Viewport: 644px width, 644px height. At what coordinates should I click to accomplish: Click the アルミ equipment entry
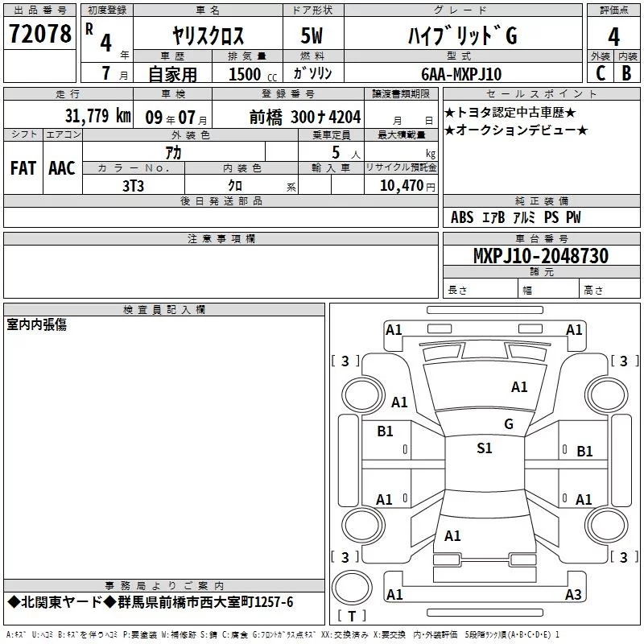click(x=524, y=217)
